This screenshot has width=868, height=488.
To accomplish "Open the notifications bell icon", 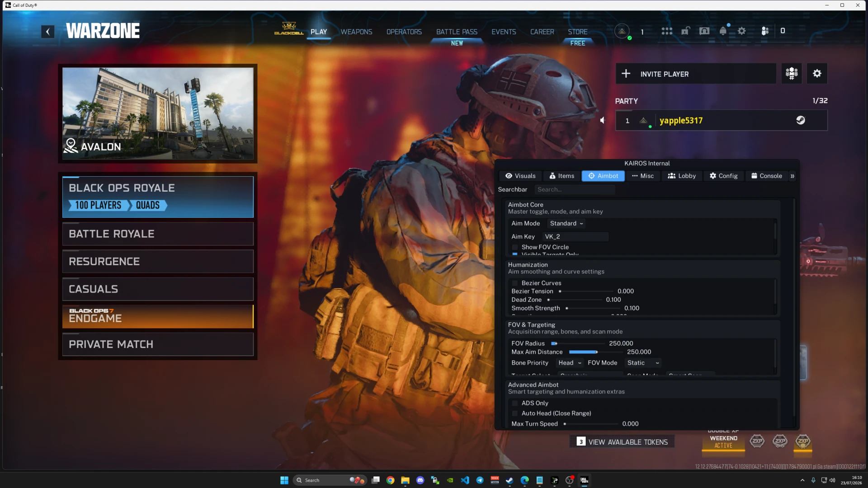I will pos(723,31).
